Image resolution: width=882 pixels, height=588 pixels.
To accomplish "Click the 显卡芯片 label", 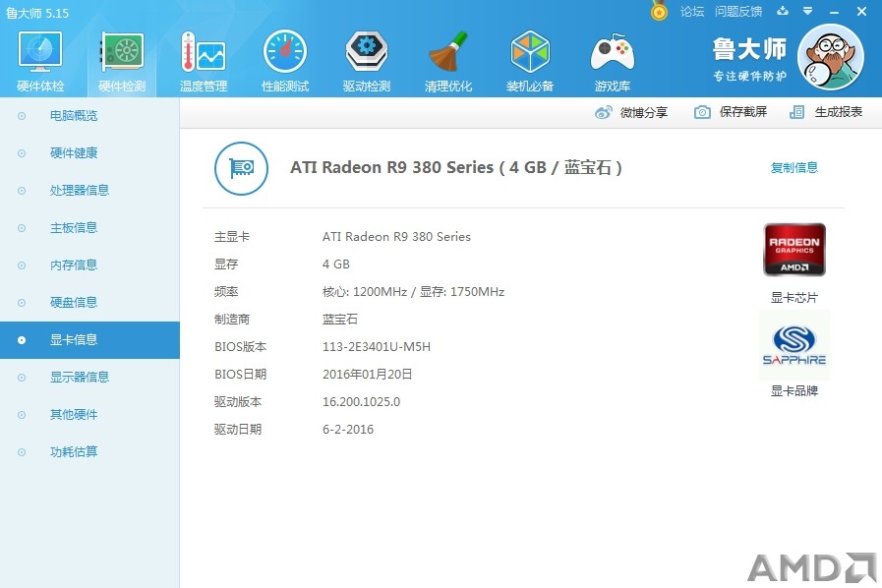I will [794, 298].
